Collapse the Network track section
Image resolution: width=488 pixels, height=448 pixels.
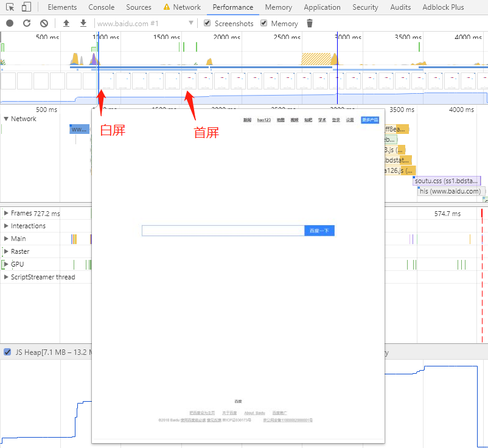pyautogui.click(x=6, y=119)
